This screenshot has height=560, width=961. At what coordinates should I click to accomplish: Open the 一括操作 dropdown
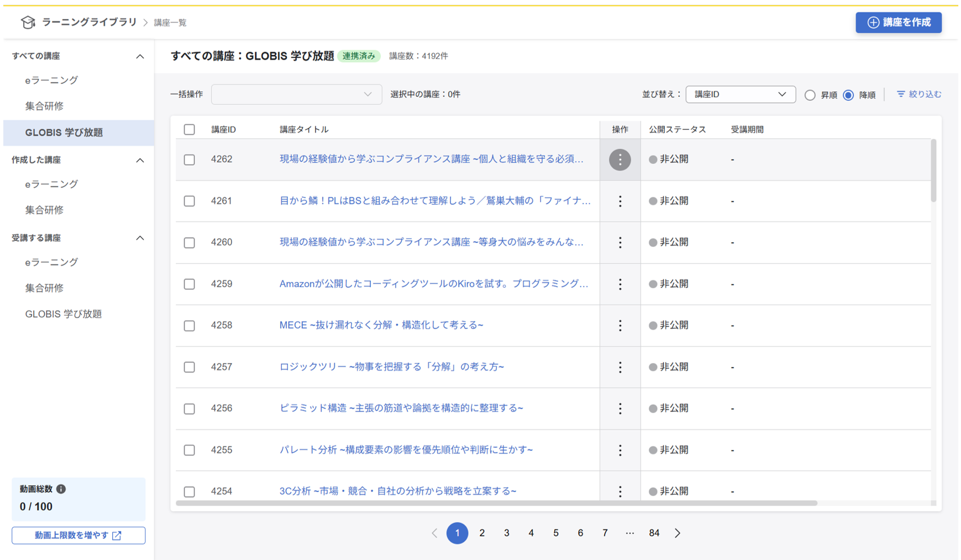click(x=297, y=94)
